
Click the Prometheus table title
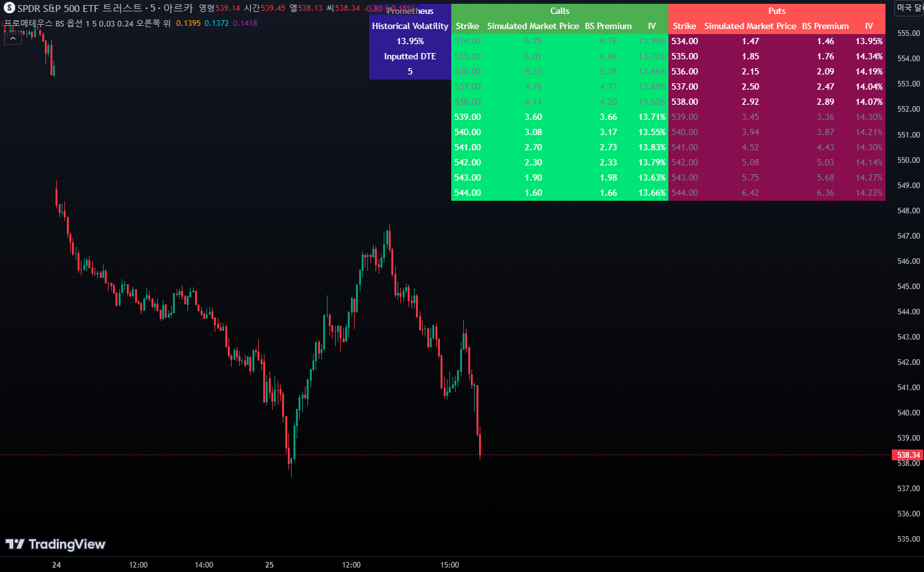click(x=410, y=11)
